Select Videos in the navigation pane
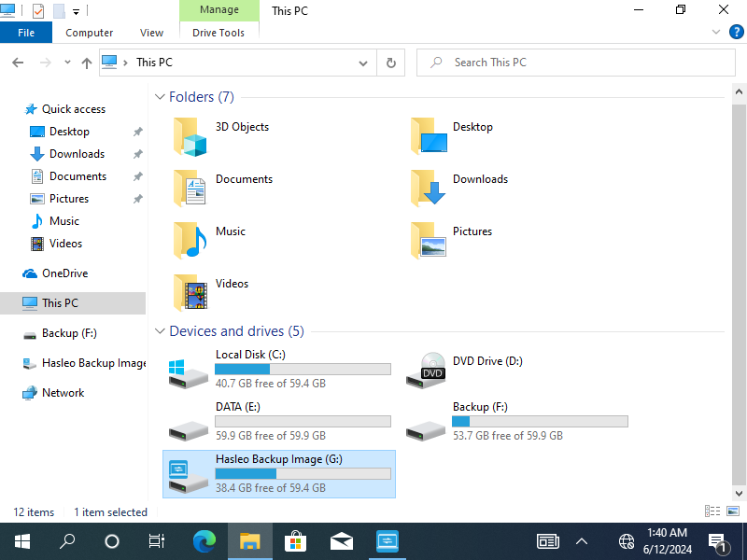This screenshot has height=560, width=747. (x=65, y=244)
